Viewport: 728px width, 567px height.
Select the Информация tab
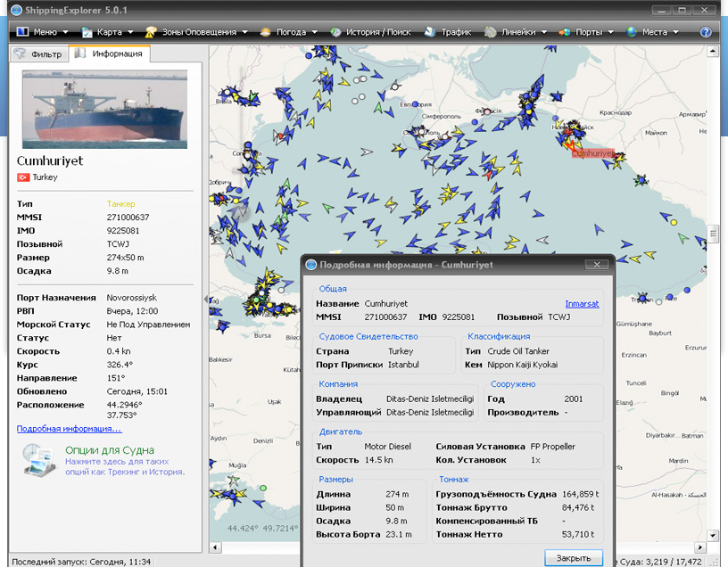pyautogui.click(x=109, y=53)
